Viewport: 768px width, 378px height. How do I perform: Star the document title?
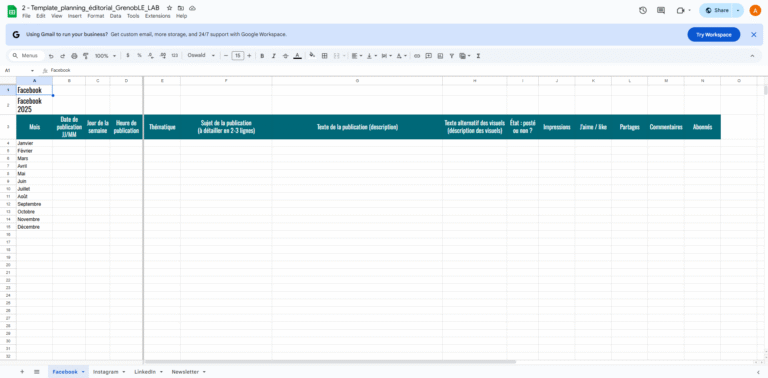[x=169, y=8]
